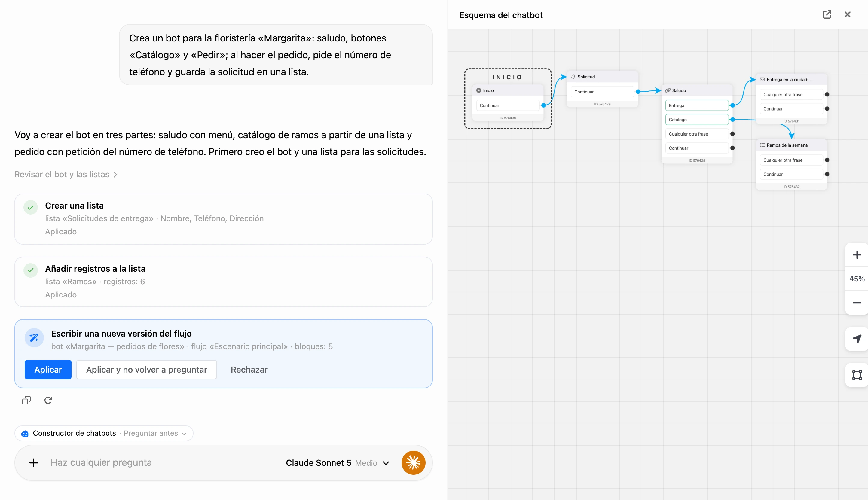Click Continuar in Entrega en la ciudad node
868x500 pixels.
791,108
